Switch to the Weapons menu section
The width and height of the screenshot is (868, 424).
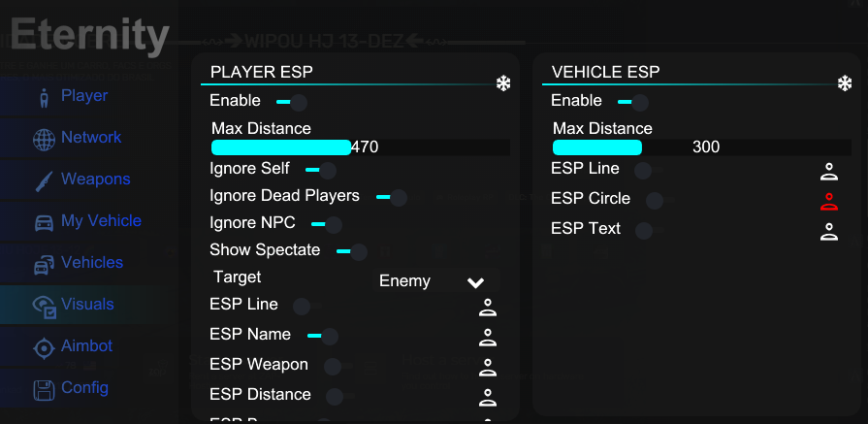coord(95,179)
